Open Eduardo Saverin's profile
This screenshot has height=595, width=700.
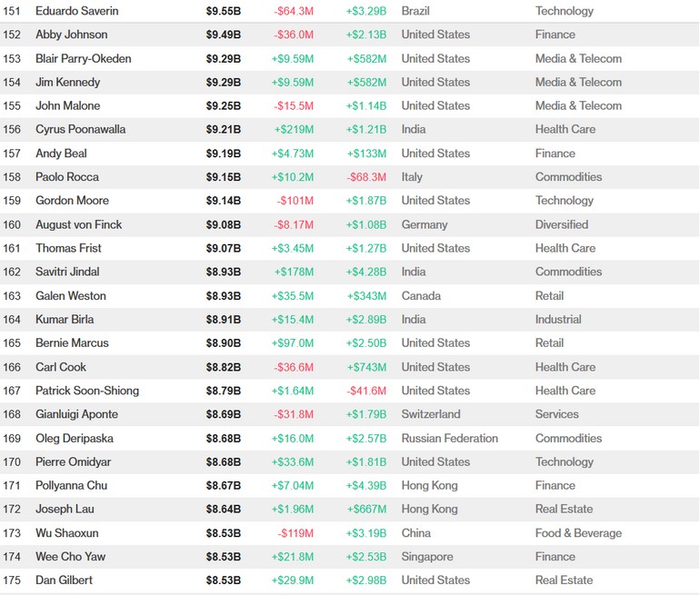[76, 11]
